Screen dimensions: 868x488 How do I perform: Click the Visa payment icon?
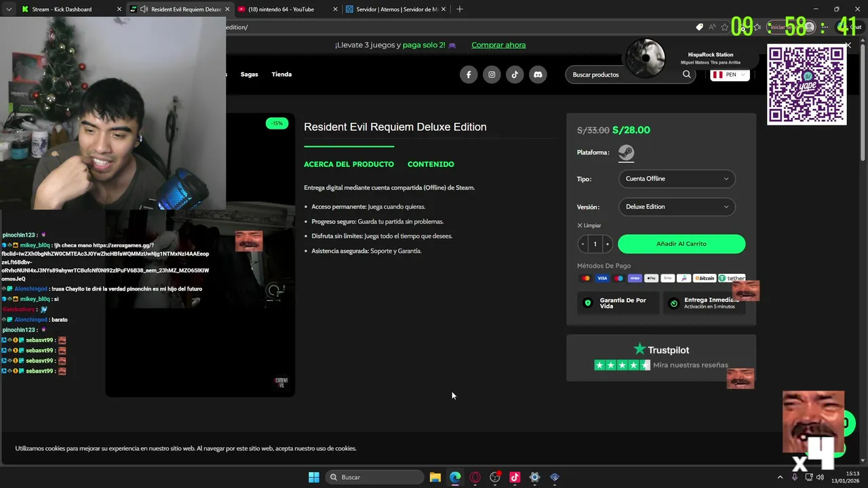point(602,279)
